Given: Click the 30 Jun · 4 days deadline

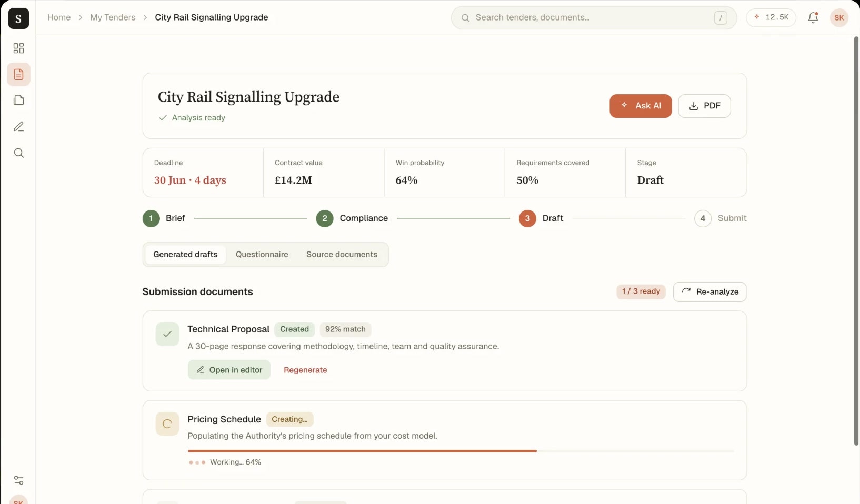Looking at the screenshot, I should click(190, 180).
